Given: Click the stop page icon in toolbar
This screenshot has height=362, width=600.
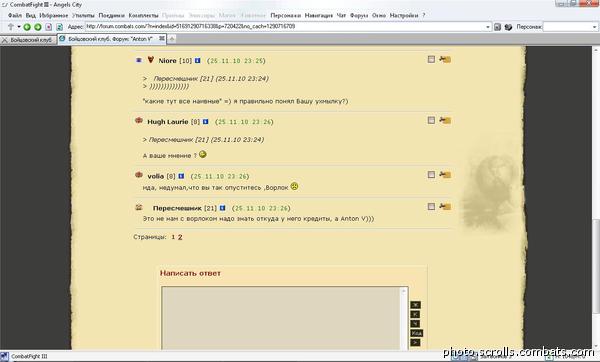Looking at the screenshot, I should (49, 27).
